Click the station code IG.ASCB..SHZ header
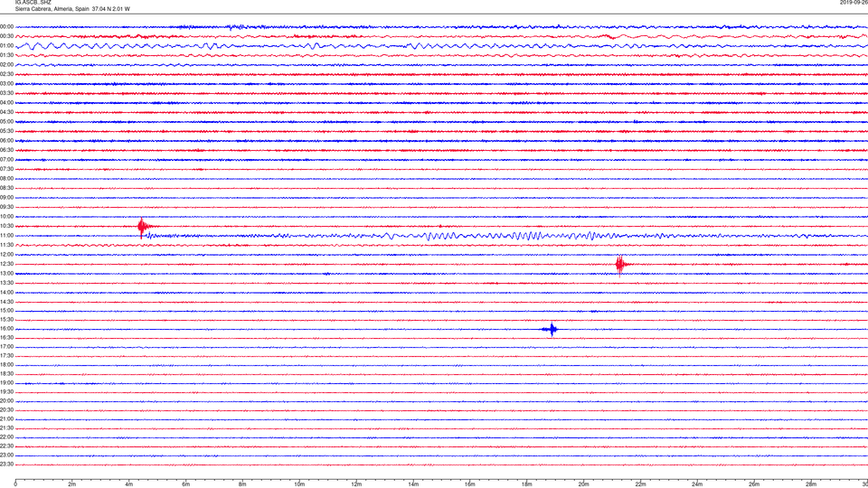Viewport: 868px width, 488px height. point(33,2)
